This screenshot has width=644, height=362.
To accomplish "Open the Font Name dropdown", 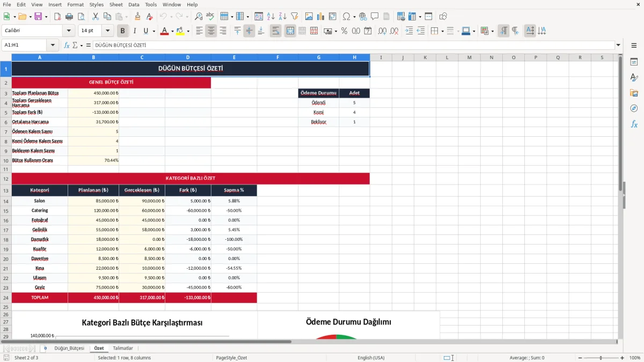I will click(x=68, y=31).
